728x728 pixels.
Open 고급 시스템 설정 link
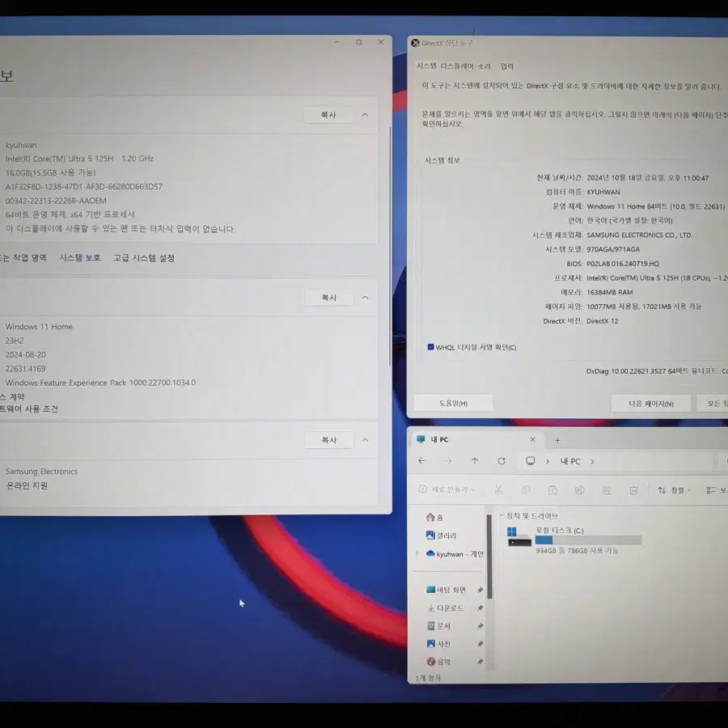(144, 258)
